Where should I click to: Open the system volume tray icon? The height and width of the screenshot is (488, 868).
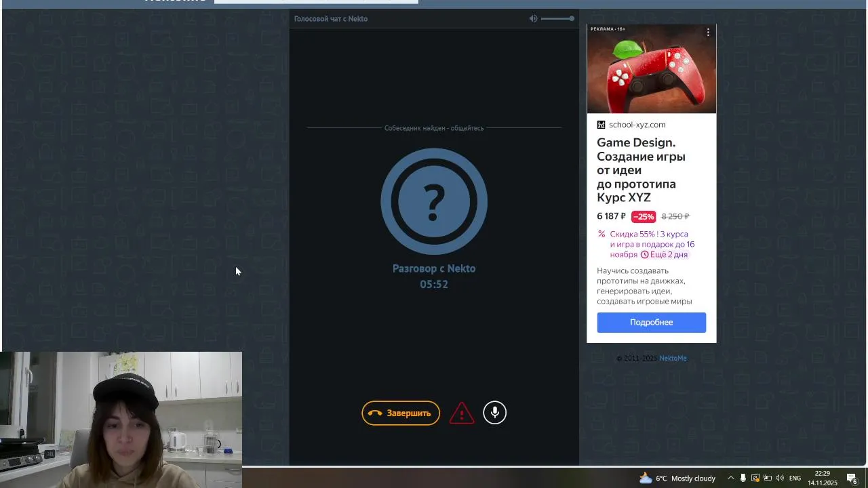(779, 478)
